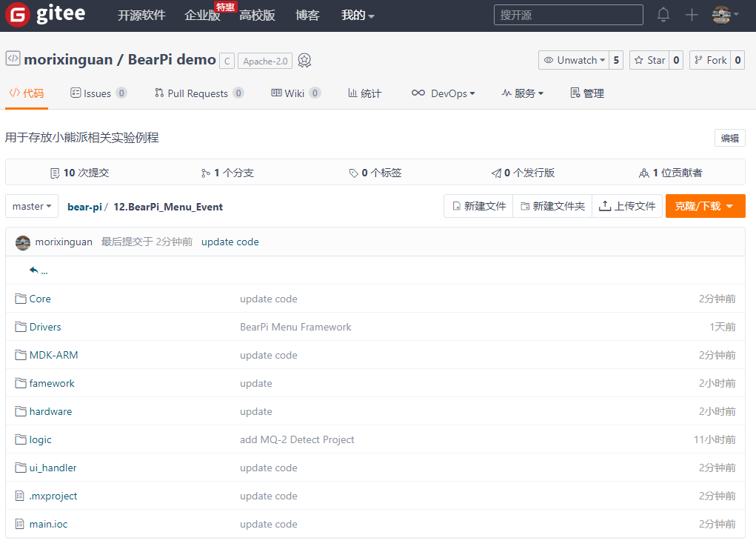Click the 上传文件 button

pyautogui.click(x=626, y=207)
